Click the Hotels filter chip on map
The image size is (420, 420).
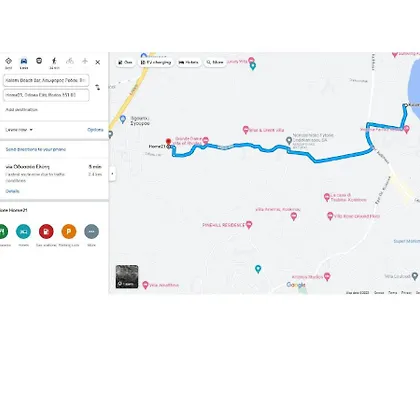[x=189, y=62]
